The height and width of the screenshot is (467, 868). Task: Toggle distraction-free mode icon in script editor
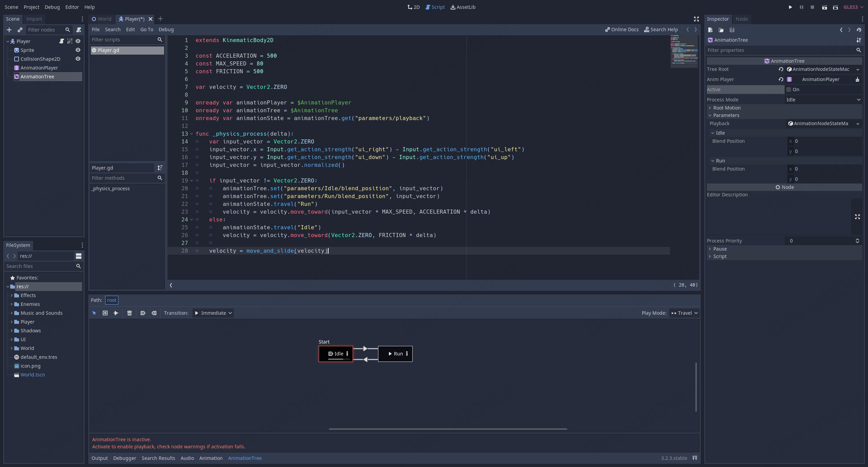[696, 19]
